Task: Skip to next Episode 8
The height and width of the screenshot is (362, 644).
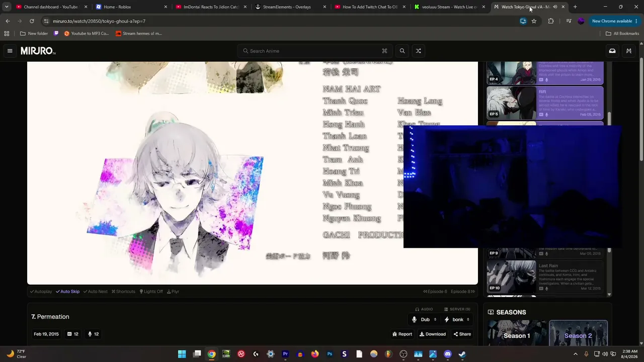Action: tap(462, 292)
